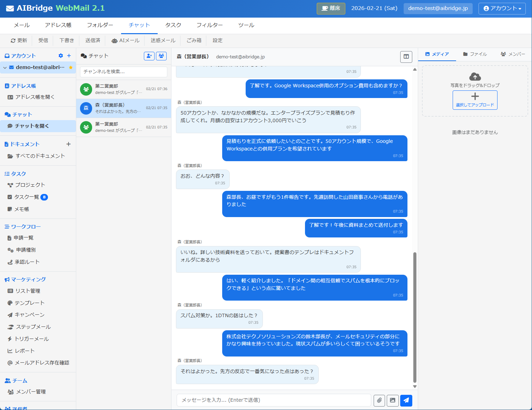The image size is (532, 410).
Task: Click the create-group icon beside add-contact
Action: 161,56
